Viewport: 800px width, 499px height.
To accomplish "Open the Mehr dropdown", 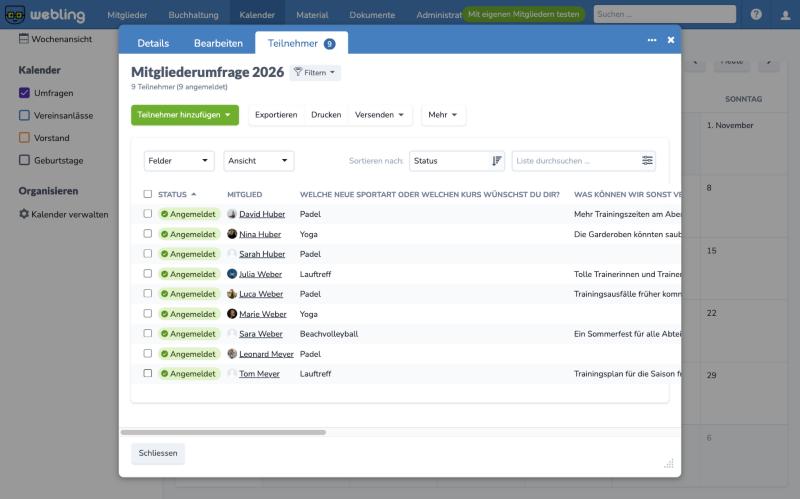I will [443, 115].
